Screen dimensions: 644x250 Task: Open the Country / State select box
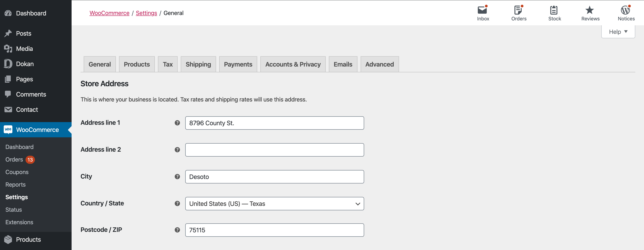click(274, 204)
